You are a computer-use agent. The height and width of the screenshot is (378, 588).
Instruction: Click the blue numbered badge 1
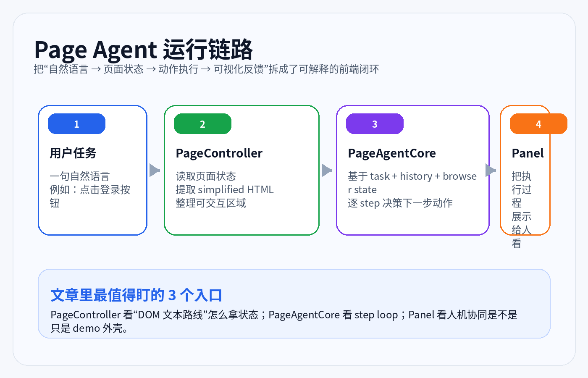tap(76, 123)
